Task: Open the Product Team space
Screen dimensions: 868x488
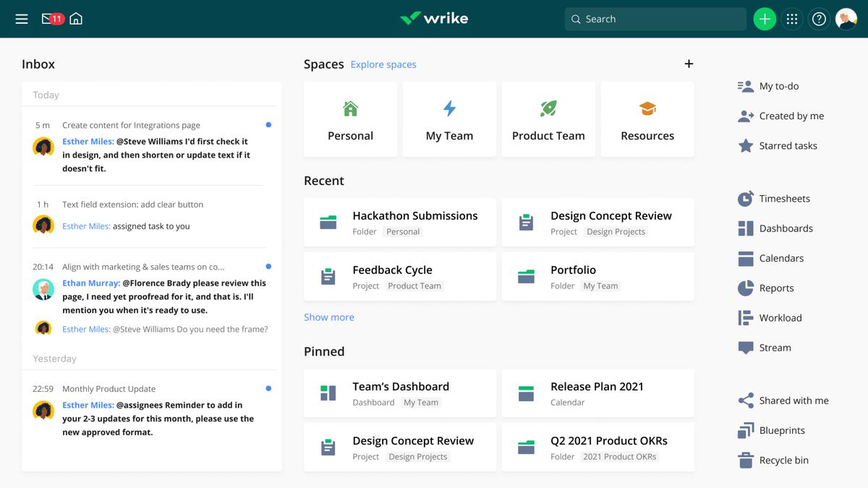Action: coord(548,119)
